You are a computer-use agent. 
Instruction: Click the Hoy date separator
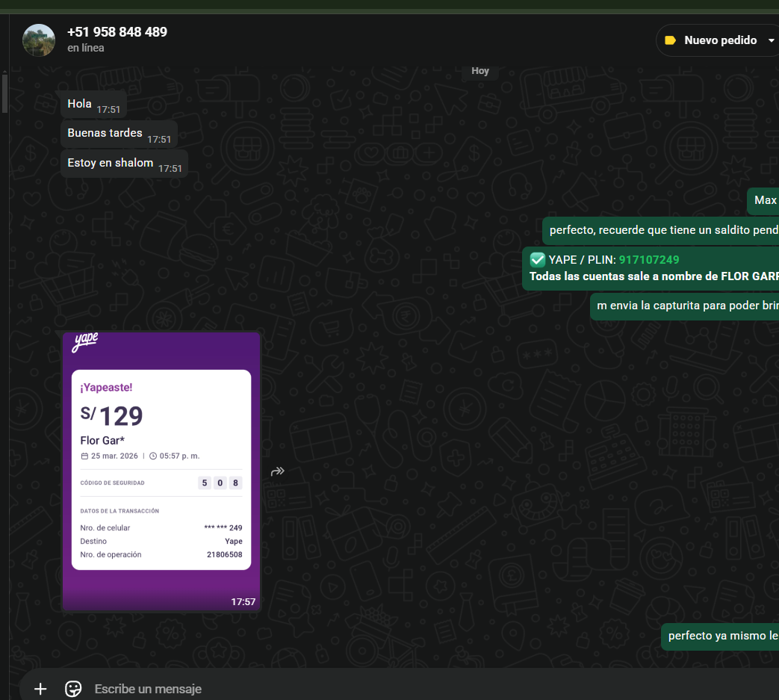(480, 71)
